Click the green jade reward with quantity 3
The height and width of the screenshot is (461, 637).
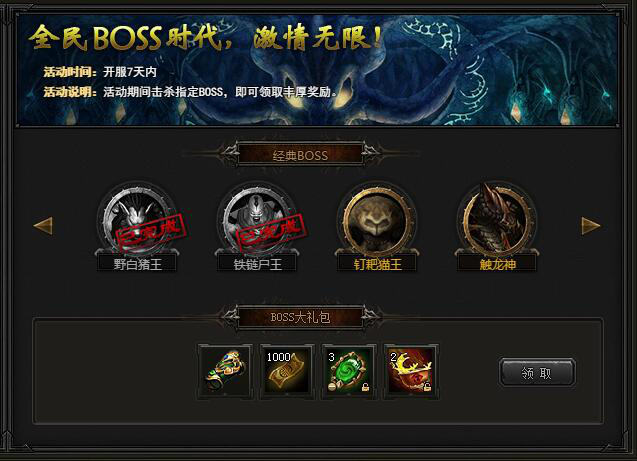[349, 372]
